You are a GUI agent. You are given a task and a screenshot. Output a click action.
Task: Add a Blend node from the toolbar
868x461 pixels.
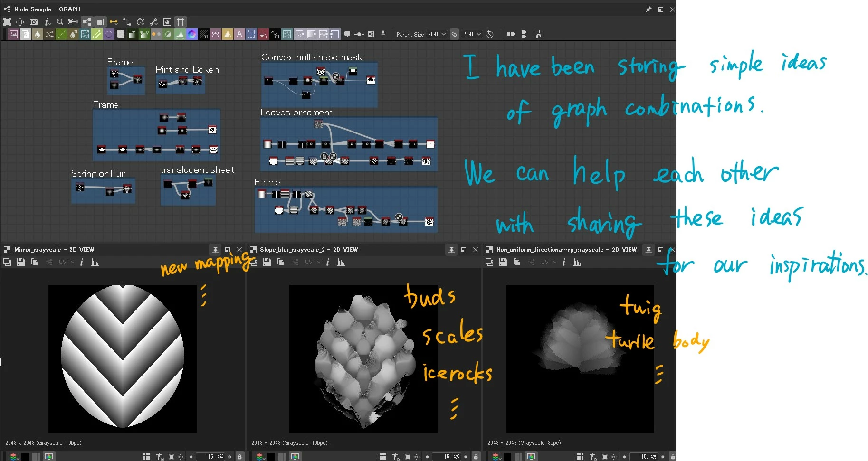coord(26,34)
